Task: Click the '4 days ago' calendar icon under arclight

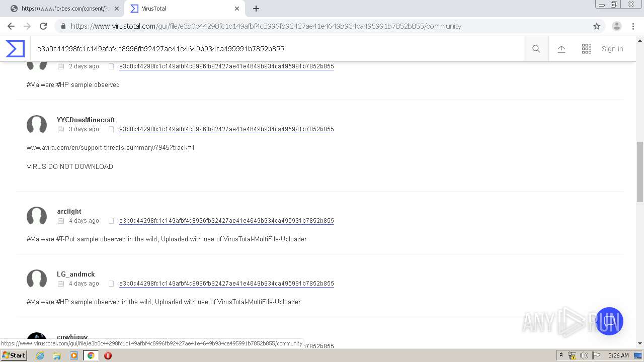Action: point(61,221)
